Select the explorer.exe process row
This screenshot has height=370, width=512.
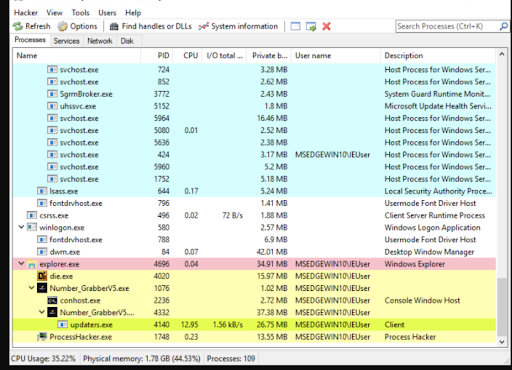click(254, 264)
